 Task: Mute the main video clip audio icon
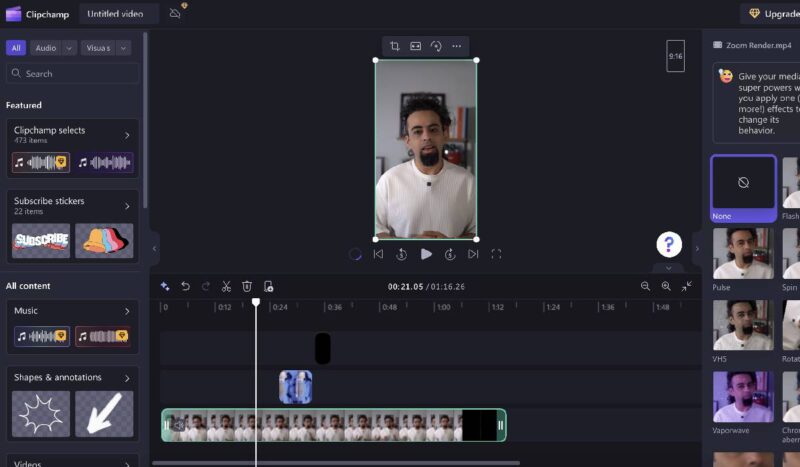pyautogui.click(x=178, y=425)
